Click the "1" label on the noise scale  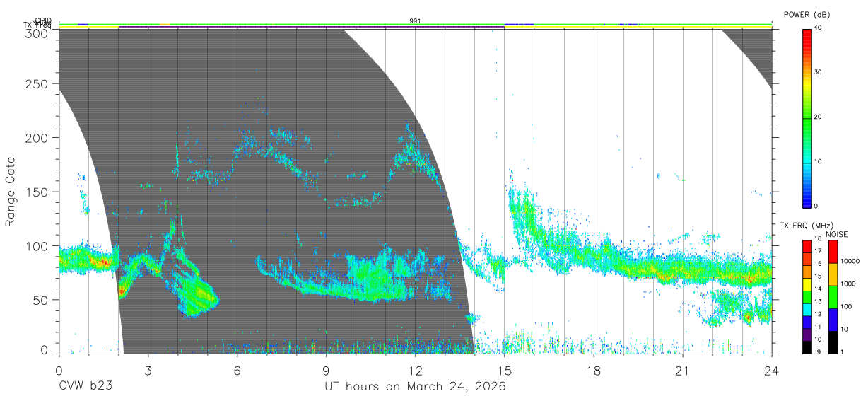pyautogui.click(x=843, y=351)
